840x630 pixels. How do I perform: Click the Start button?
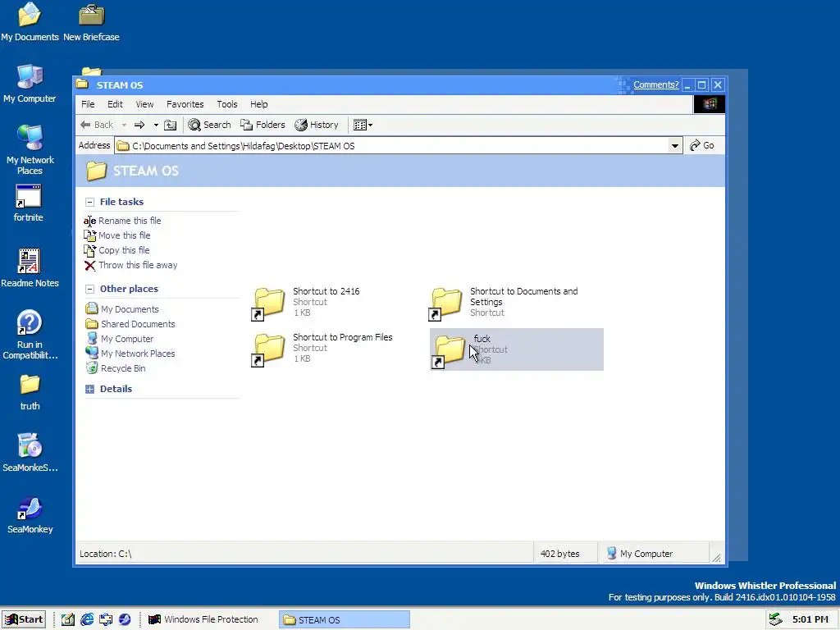coord(24,620)
